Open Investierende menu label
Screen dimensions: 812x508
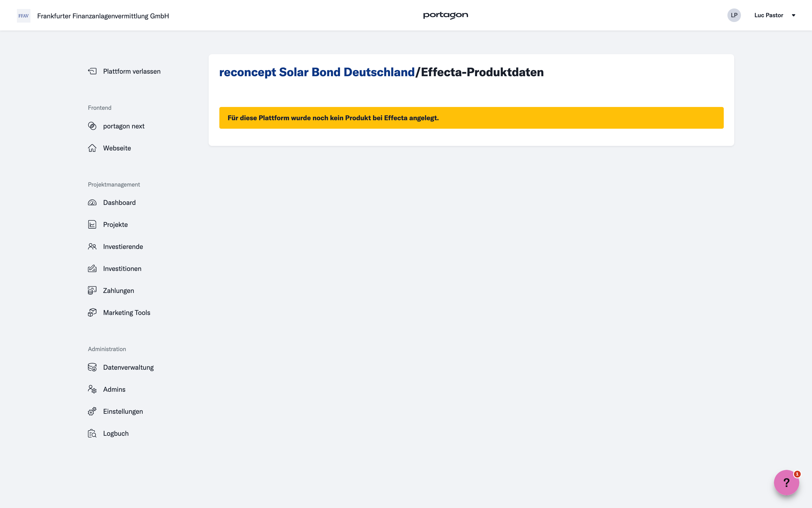click(x=123, y=247)
